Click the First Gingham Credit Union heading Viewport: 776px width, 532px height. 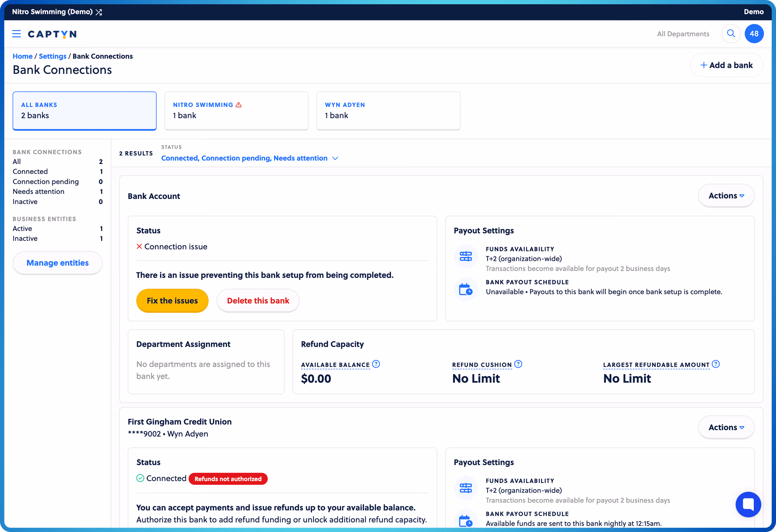(x=180, y=422)
